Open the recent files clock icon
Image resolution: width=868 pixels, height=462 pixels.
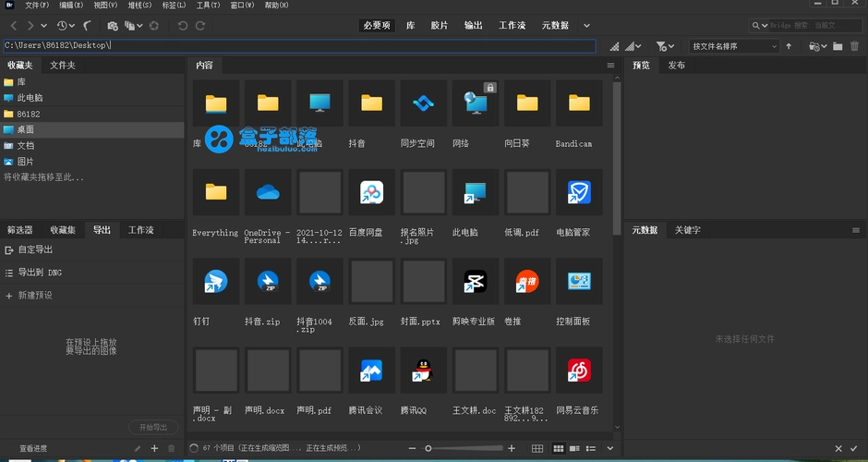coord(64,26)
